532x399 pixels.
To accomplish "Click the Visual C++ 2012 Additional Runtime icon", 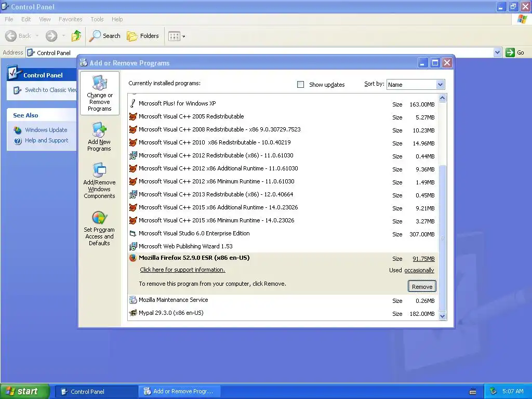I will point(133,168).
